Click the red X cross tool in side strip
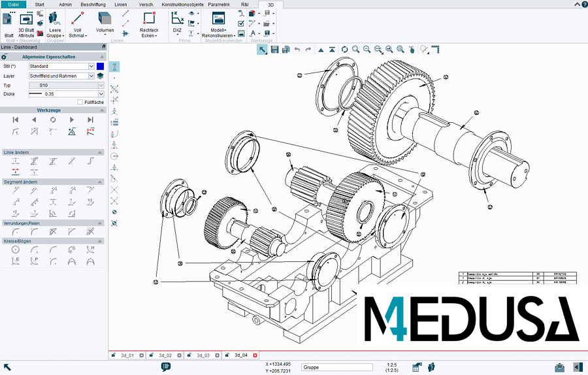Screen dimensions: 588x375 (x=114, y=189)
